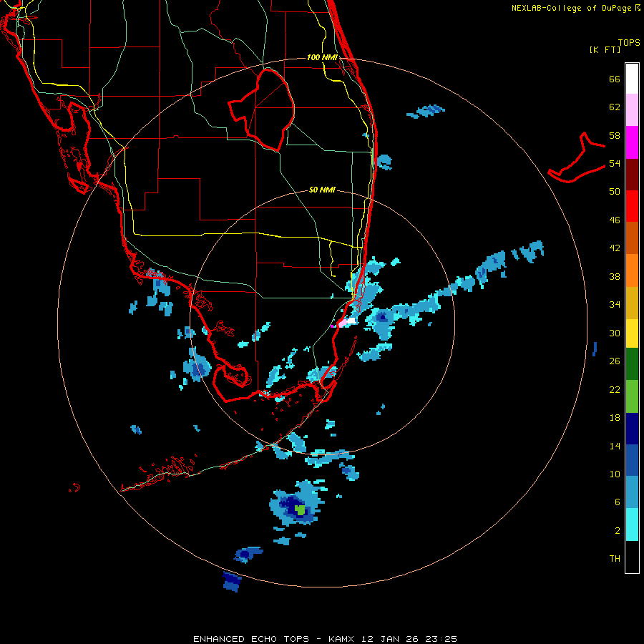This screenshot has height=644, width=644.
Task: Click the bright yellow legend swatch
Action: click(632, 333)
